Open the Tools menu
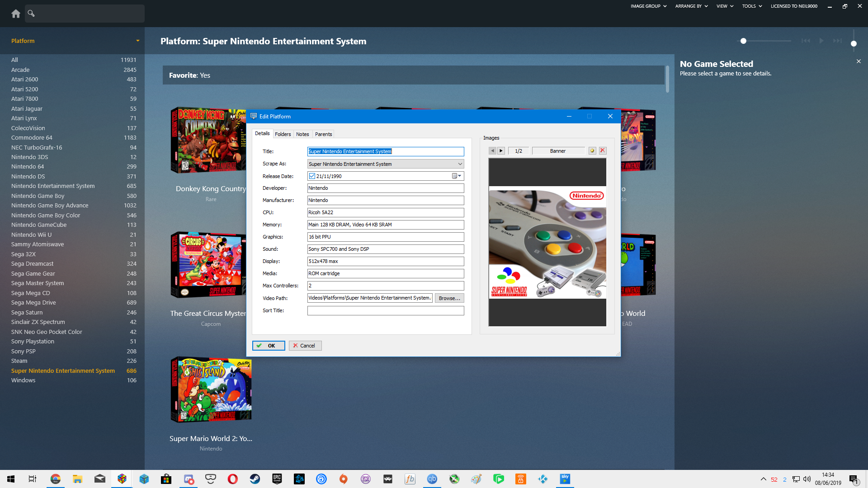 752,6
